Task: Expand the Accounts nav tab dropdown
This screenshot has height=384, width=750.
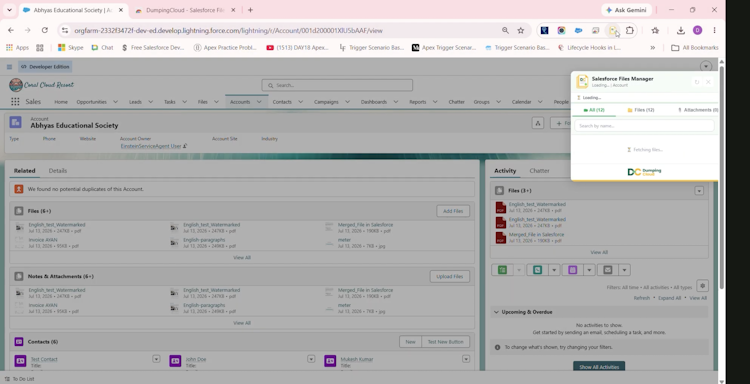Action: coord(259,102)
